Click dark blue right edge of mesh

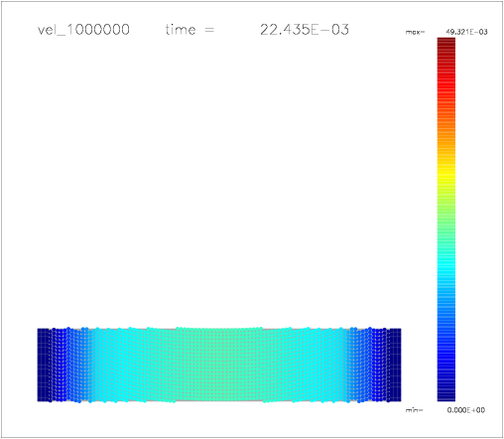tap(396, 365)
